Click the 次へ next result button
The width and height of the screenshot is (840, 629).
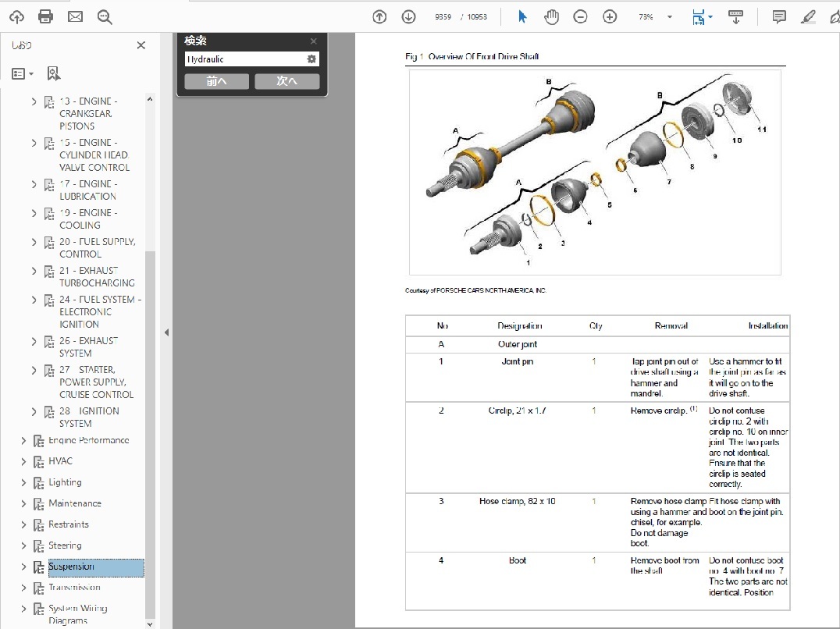(x=287, y=81)
